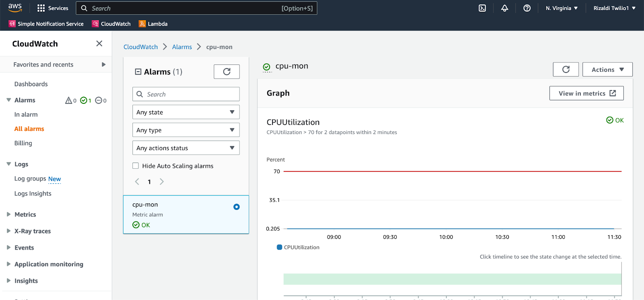Toggle the CPUUtilization legend color swatch
Screen dimensions: 644x300
(279, 247)
